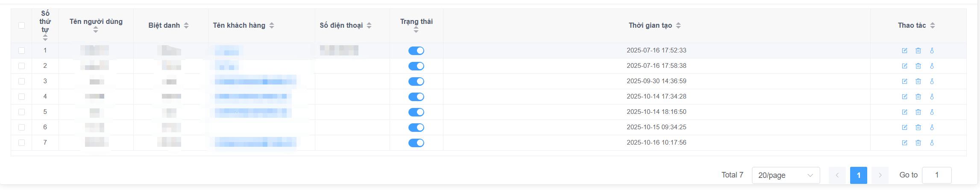The image size is (980, 192).
Task: Open the edit icon for row 7
Action: tap(904, 143)
